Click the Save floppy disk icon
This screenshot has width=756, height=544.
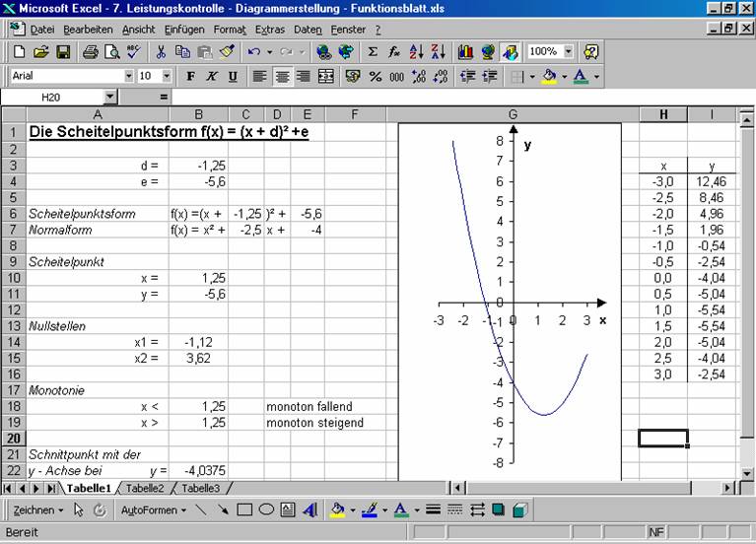(x=62, y=51)
